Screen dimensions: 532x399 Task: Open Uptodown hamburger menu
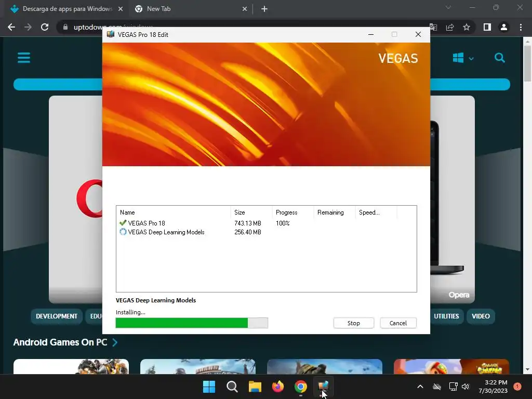coord(24,58)
